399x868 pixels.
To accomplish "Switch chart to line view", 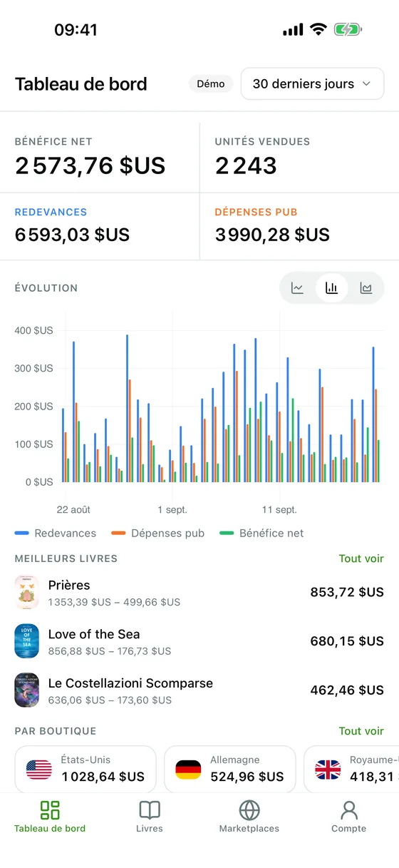I will (x=298, y=288).
